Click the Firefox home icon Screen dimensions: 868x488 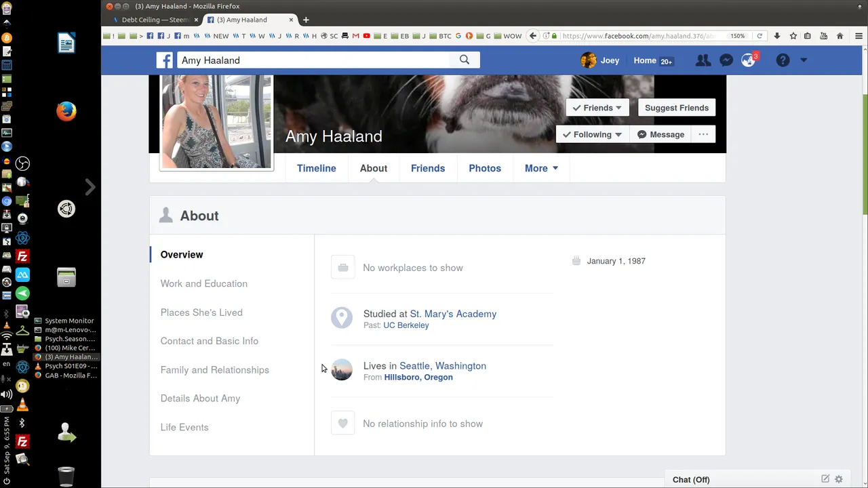coord(840,36)
